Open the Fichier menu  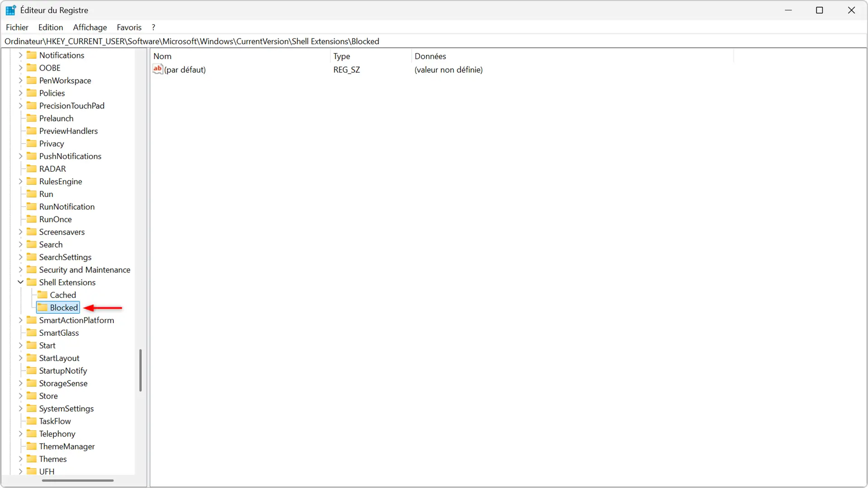click(x=17, y=28)
